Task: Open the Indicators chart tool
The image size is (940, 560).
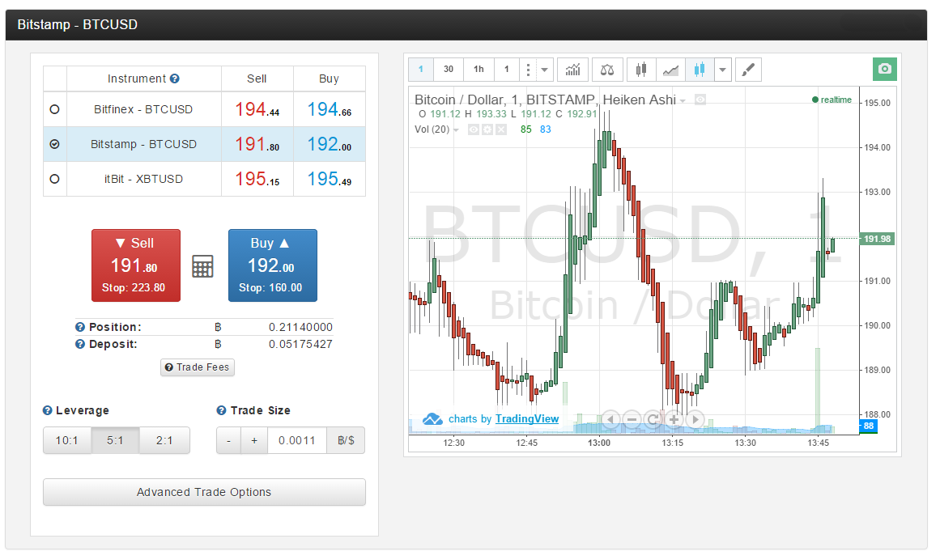Action: pos(572,70)
